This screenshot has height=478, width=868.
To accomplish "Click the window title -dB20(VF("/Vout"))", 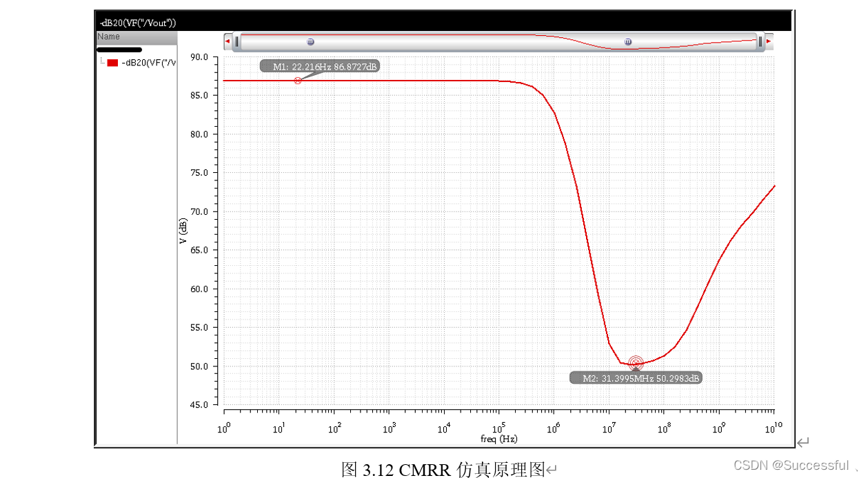I will coord(138,22).
